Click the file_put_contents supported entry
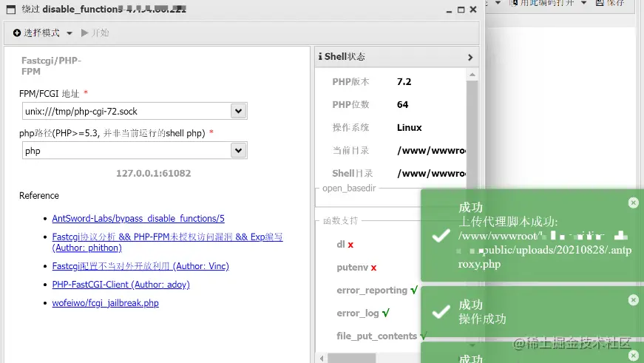The height and width of the screenshot is (363, 644). [x=382, y=336]
